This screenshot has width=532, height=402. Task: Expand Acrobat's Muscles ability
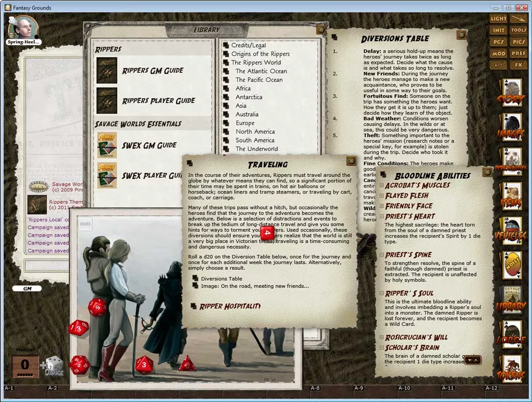(x=382, y=185)
